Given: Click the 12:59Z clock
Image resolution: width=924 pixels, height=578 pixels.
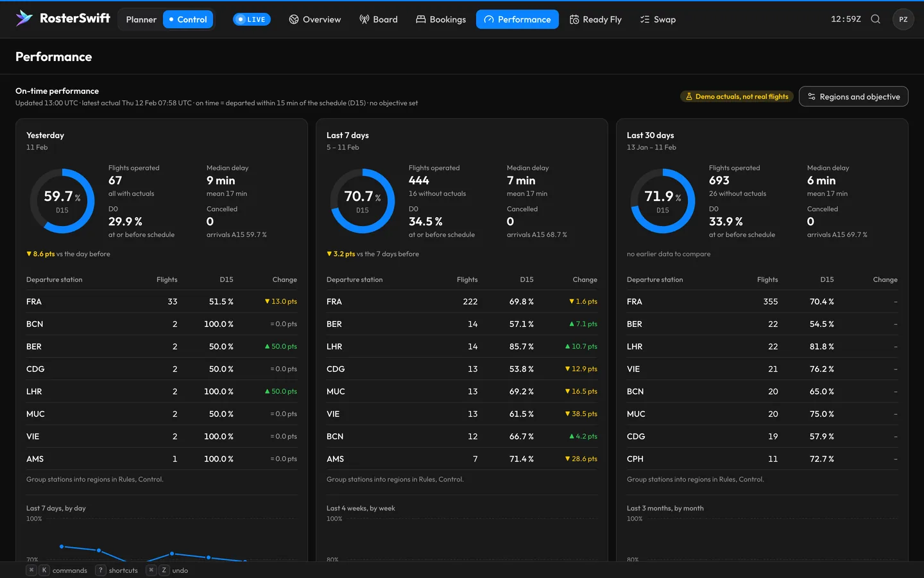Looking at the screenshot, I should (x=846, y=19).
